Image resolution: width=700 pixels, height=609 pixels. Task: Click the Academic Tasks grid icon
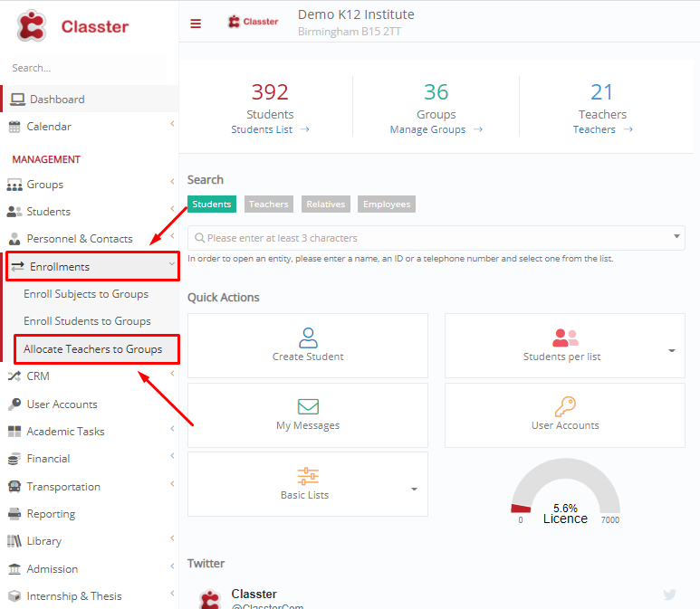point(14,432)
